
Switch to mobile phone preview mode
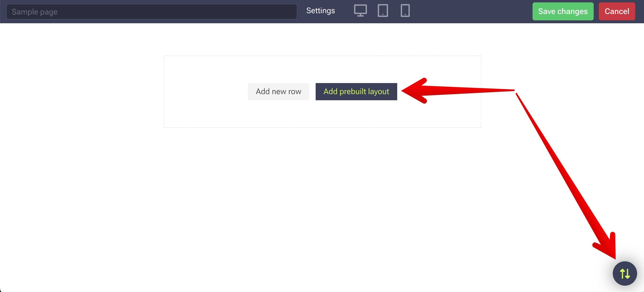point(405,11)
